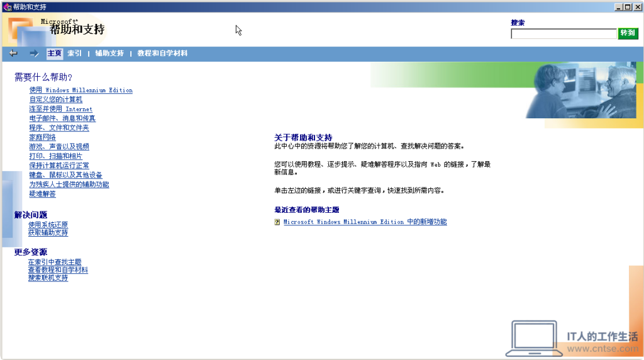Open 获取辅助支持 link
The image size is (644, 360).
point(48,233)
